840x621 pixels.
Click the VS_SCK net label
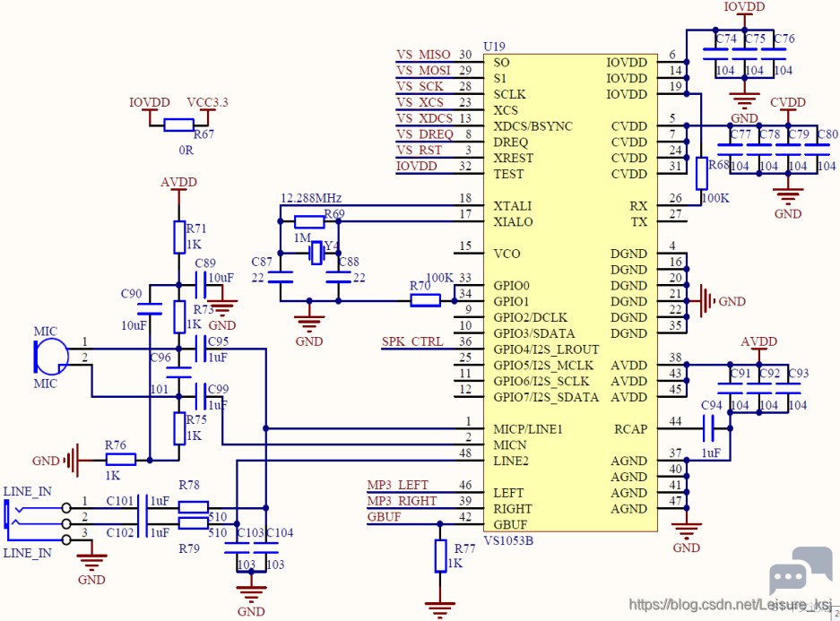[420, 87]
